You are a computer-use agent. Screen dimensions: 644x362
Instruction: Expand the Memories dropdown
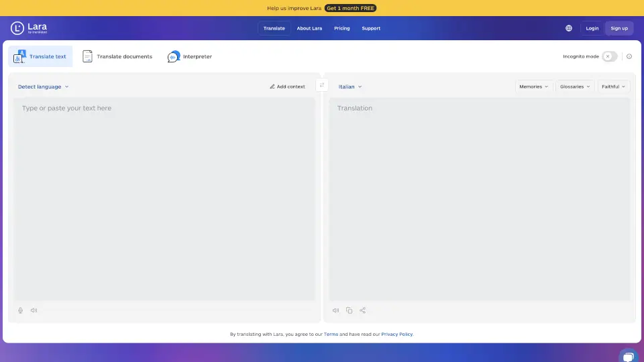[534, 86]
